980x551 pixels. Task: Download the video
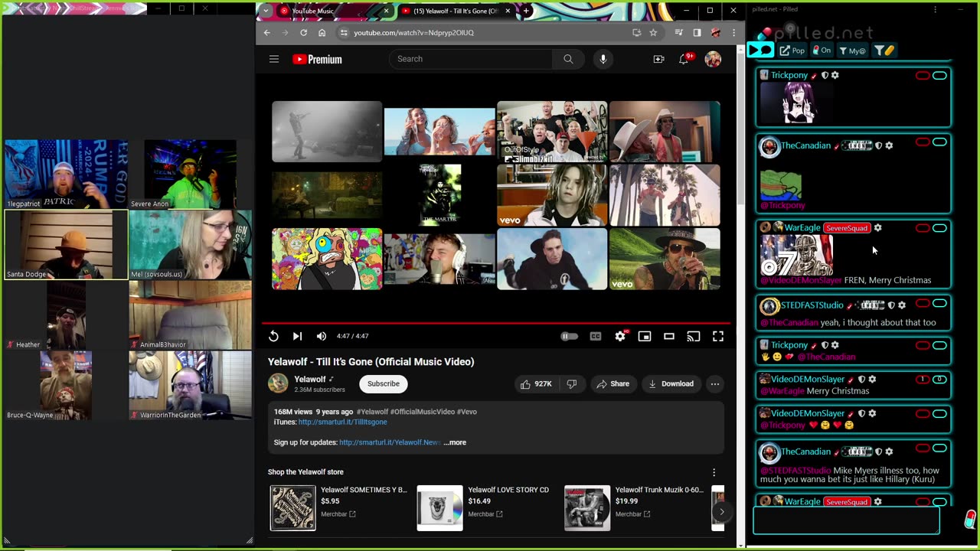click(671, 383)
